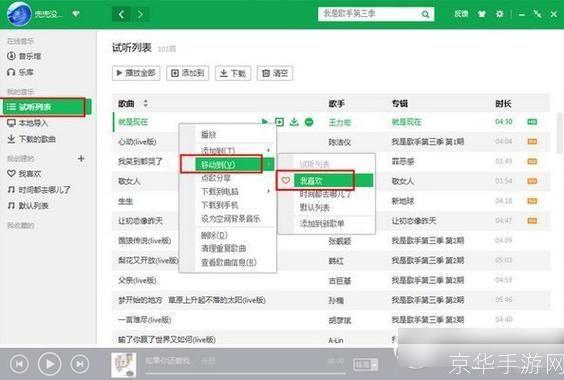Click the song 心动(live版)

(x=137, y=142)
